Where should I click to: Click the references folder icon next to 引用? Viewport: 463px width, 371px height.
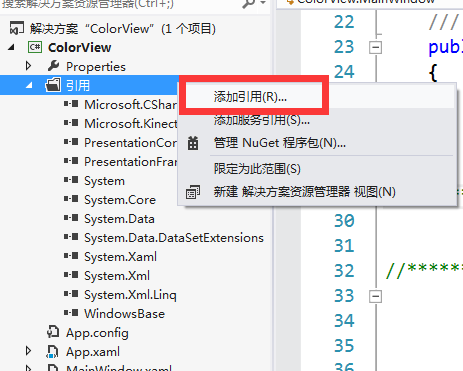(53, 85)
